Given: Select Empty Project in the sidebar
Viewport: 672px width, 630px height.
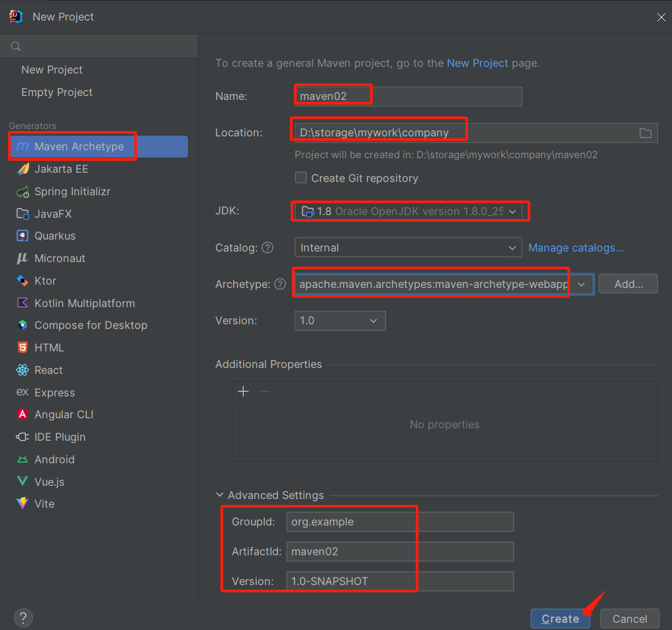Looking at the screenshot, I should click(57, 92).
